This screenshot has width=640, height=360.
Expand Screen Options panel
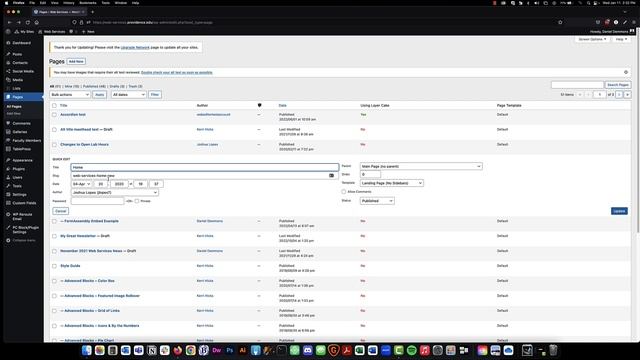click(x=592, y=39)
